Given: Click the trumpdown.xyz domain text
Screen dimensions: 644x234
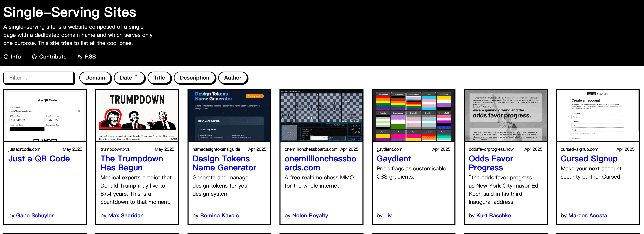Looking at the screenshot, I should click(x=115, y=149).
